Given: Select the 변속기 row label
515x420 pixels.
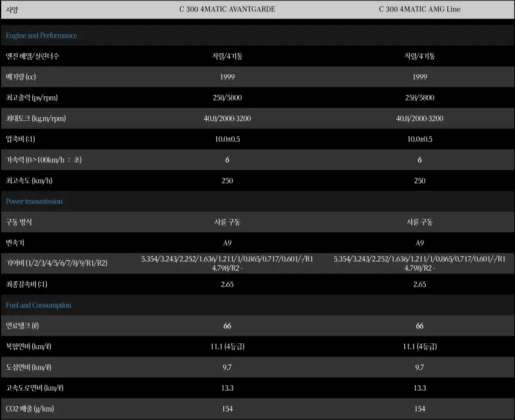Looking at the screenshot, I should 15,243.
